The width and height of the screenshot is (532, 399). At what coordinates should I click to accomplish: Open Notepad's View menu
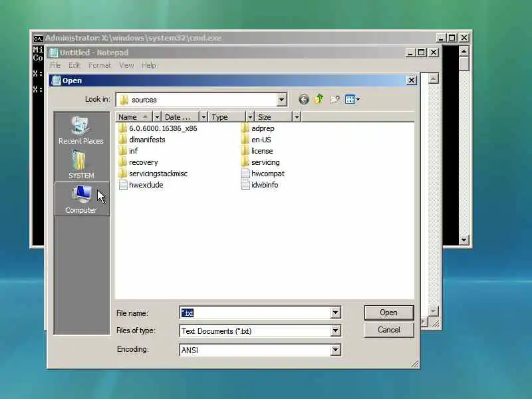pyautogui.click(x=126, y=65)
